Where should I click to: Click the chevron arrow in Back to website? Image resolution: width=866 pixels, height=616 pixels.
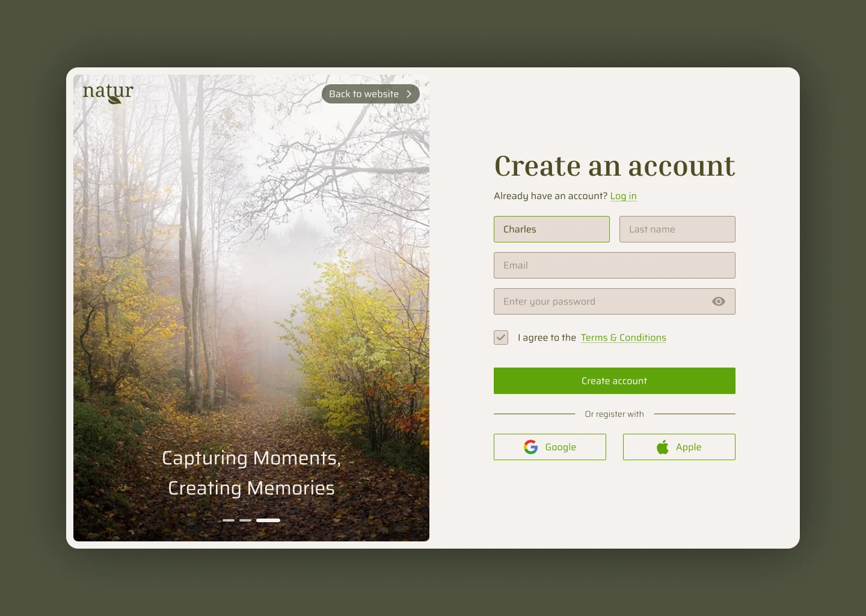tap(409, 94)
